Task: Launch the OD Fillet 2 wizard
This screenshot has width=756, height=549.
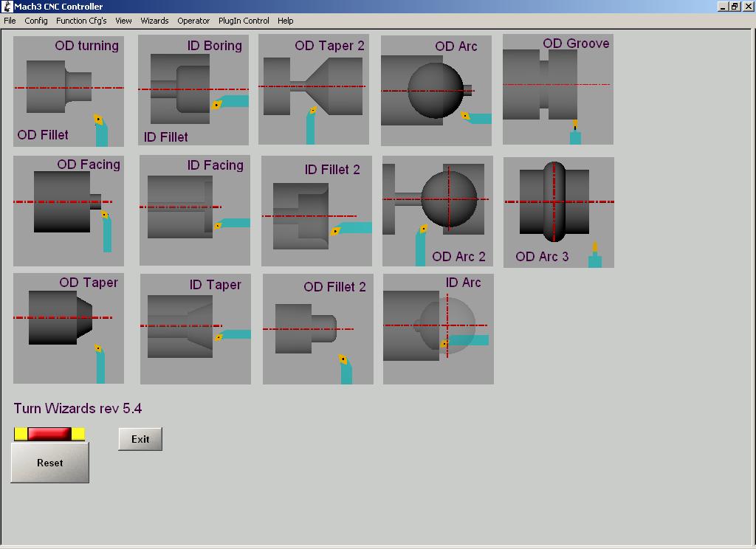Action: pos(318,329)
